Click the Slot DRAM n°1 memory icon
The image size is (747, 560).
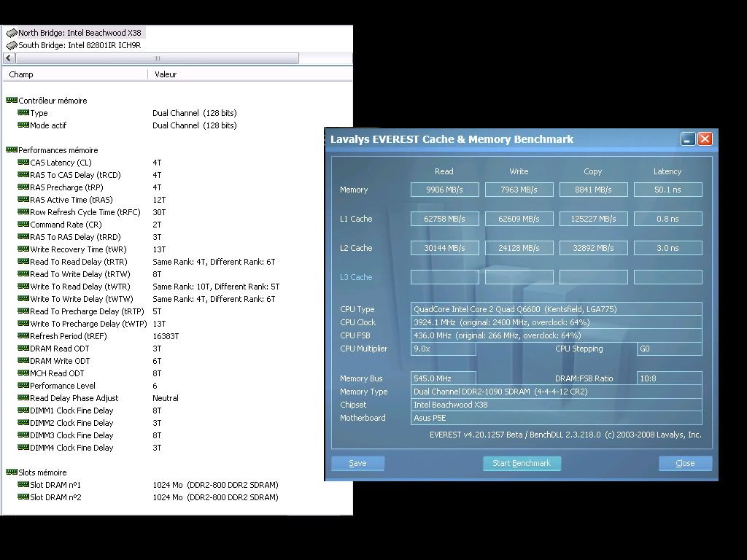point(23,485)
